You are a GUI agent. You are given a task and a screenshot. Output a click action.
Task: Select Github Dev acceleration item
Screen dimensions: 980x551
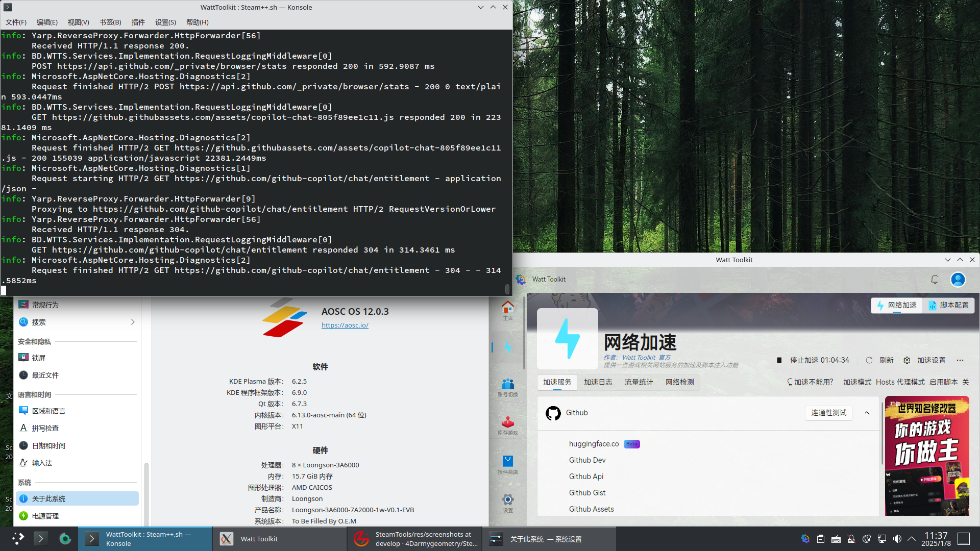tap(587, 460)
